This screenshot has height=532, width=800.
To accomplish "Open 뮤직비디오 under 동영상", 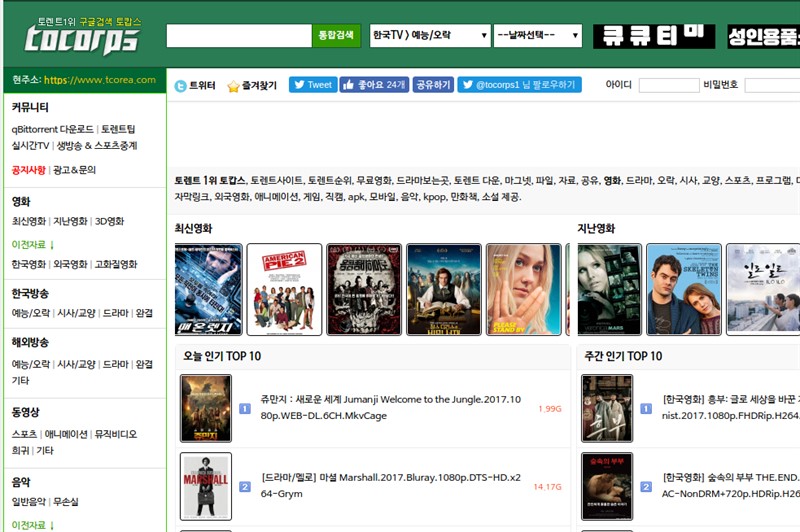I will 116,434.
